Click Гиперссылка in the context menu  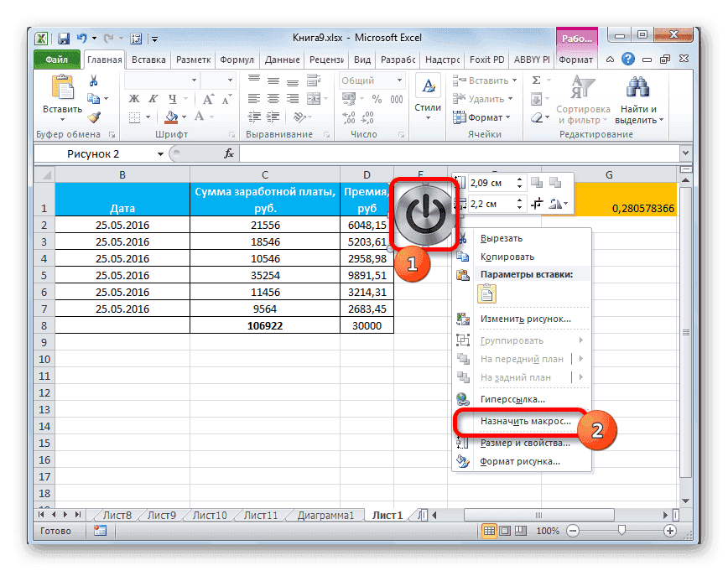tap(513, 398)
